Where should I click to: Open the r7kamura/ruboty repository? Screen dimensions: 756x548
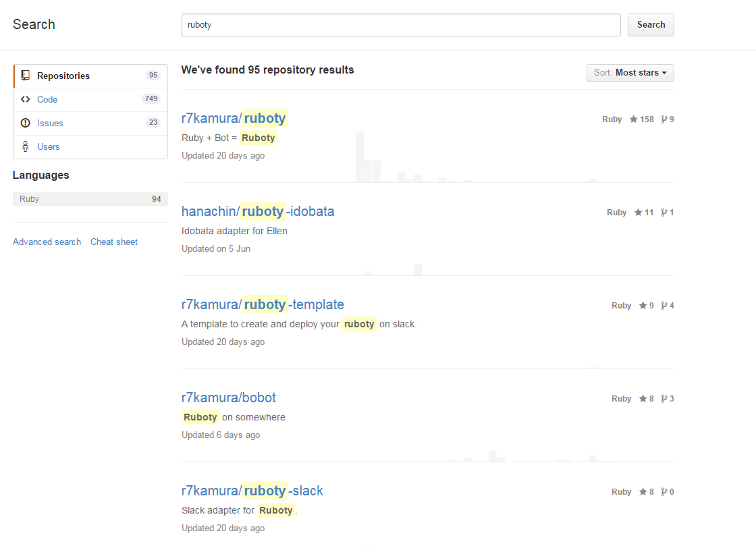coord(234,118)
